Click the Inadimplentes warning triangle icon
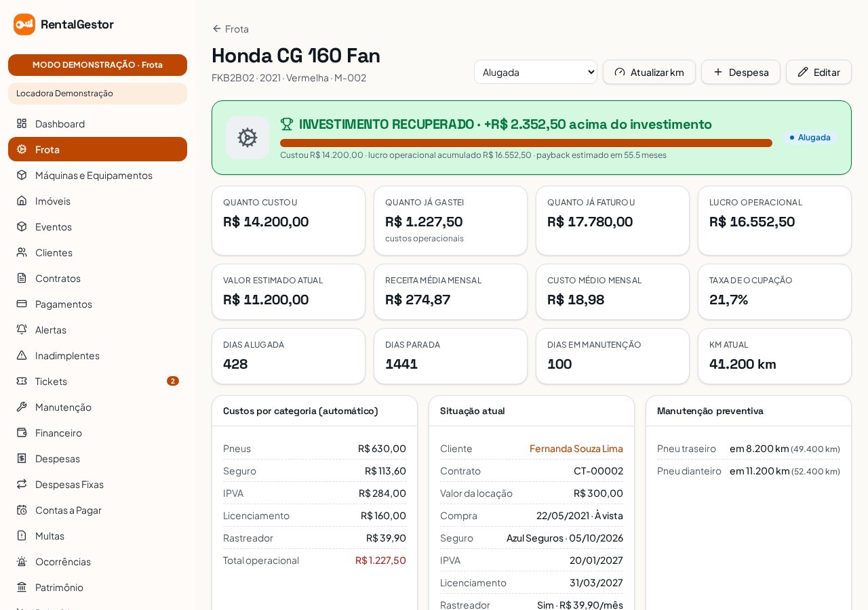 point(22,355)
